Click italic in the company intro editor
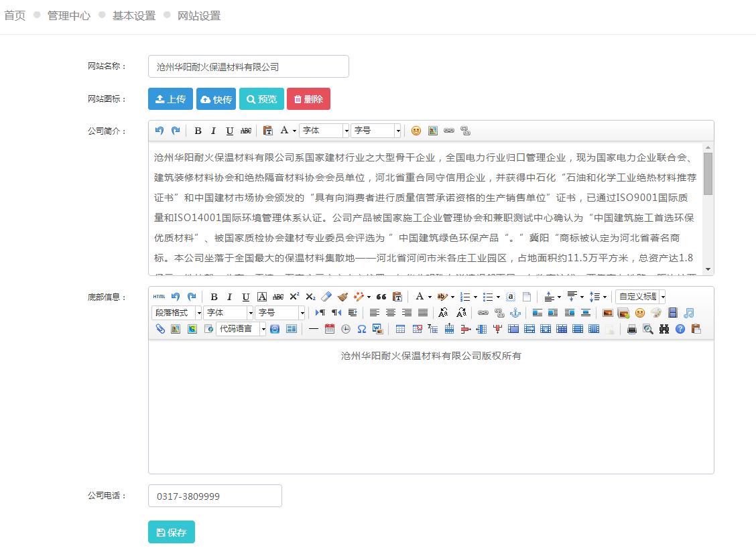 point(214,131)
